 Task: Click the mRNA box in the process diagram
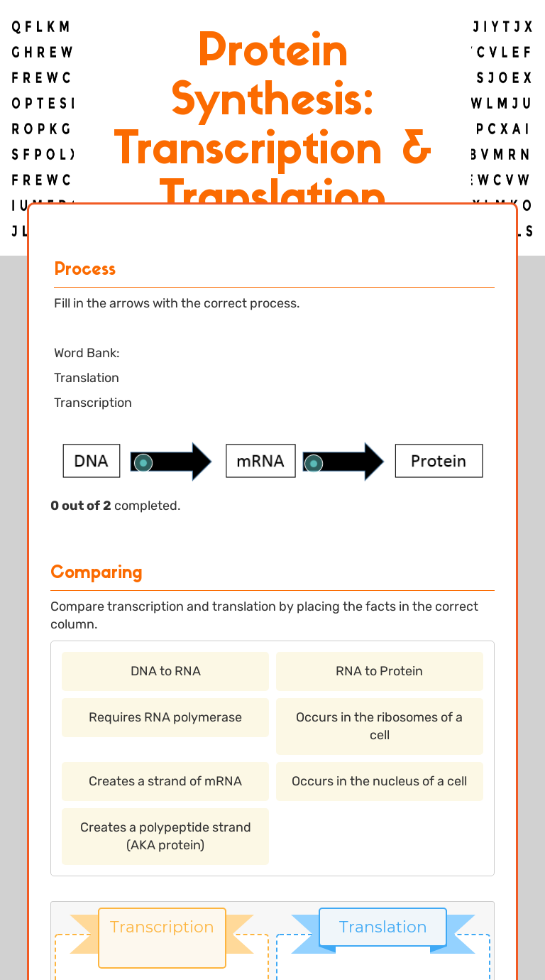coord(260,460)
